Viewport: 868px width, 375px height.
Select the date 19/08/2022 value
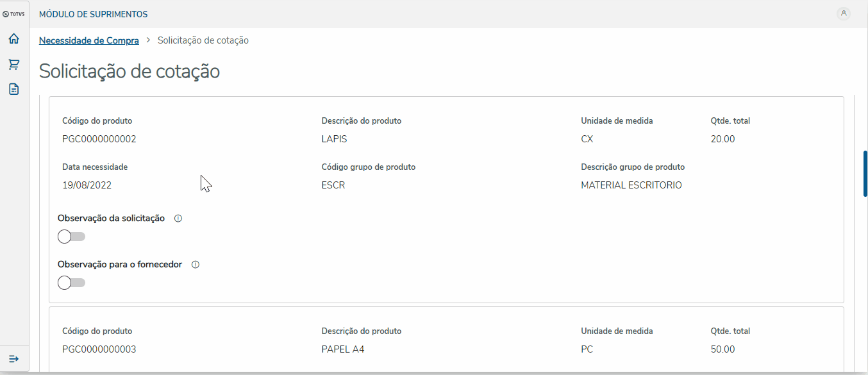pyautogui.click(x=87, y=185)
